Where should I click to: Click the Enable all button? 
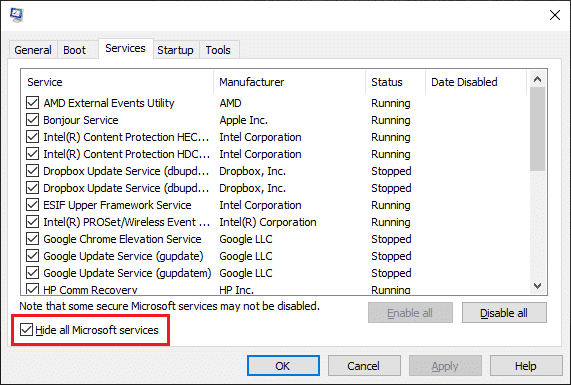tap(410, 313)
